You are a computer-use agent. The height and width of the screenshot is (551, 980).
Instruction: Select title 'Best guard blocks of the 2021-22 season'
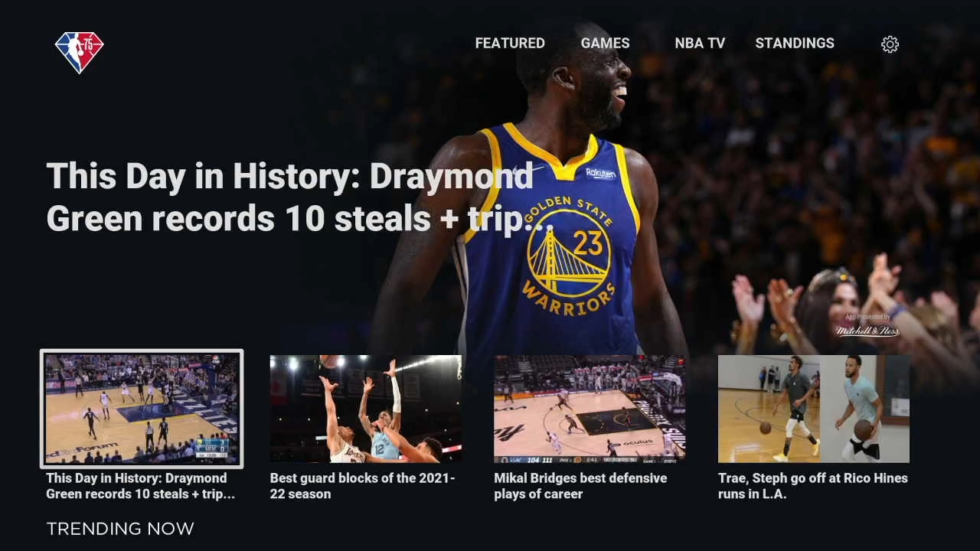coord(363,486)
